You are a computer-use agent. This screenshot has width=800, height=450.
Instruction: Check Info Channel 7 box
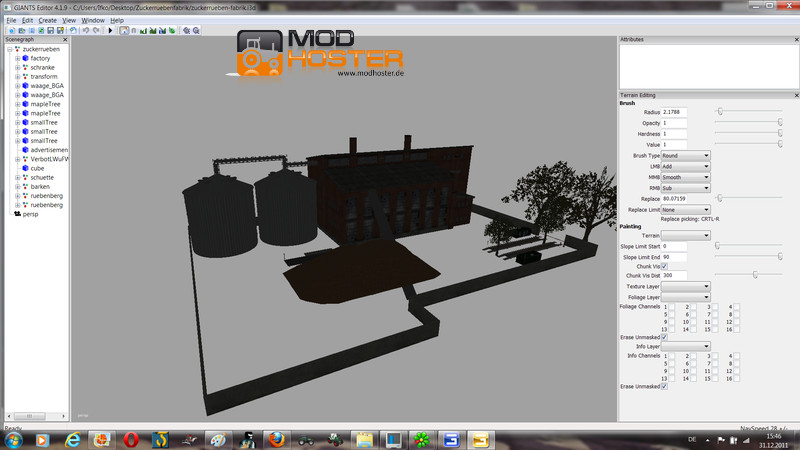(715, 363)
